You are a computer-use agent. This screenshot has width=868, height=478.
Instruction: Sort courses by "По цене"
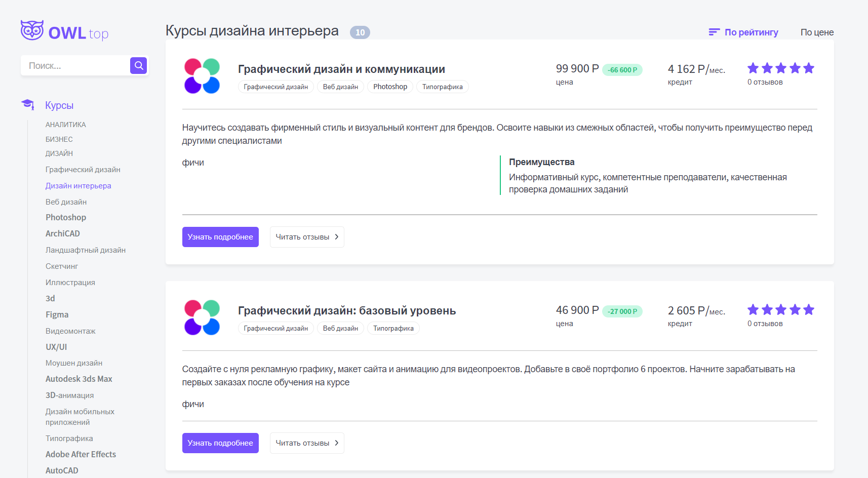(x=817, y=32)
